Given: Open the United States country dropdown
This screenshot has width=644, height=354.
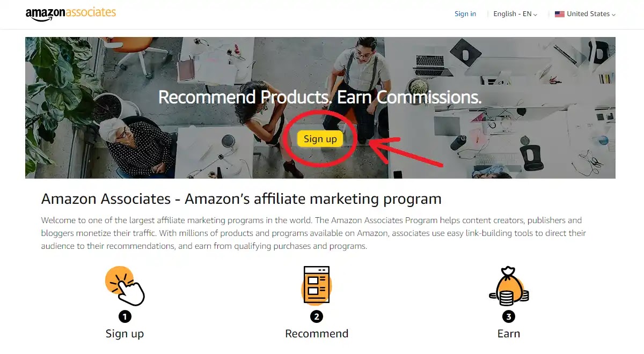Looking at the screenshot, I should (x=585, y=14).
